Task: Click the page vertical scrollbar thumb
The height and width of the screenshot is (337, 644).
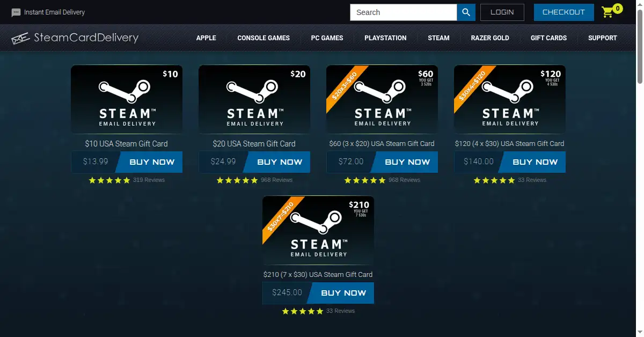Action: pos(639,46)
